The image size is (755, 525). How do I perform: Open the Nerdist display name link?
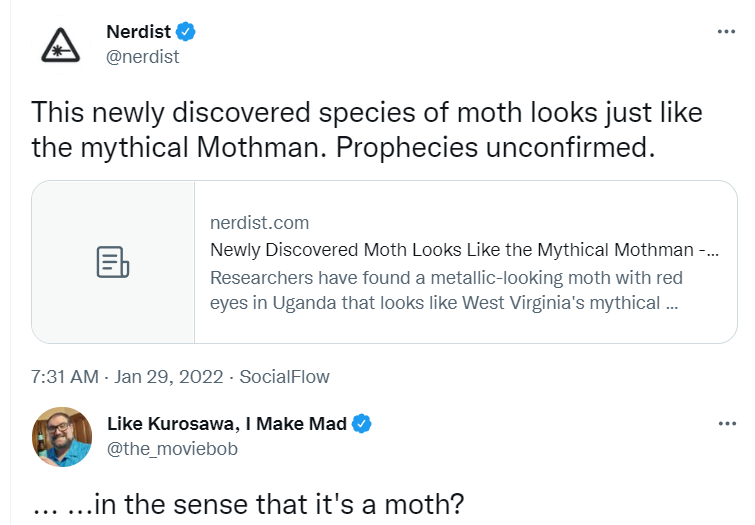point(139,32)
